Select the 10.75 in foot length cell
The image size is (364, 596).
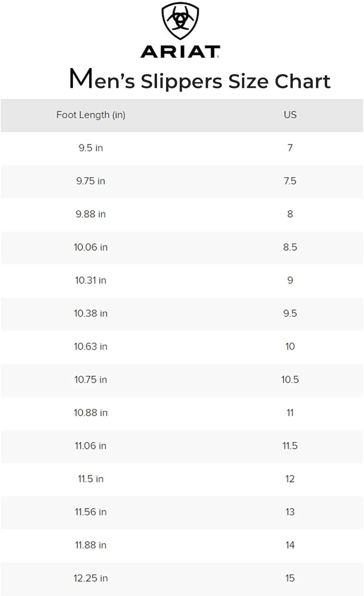(x=91, y=379)
